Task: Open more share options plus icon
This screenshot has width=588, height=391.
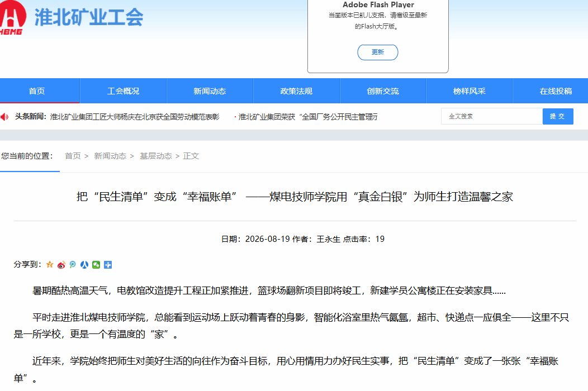Action: tap(108, 265)
